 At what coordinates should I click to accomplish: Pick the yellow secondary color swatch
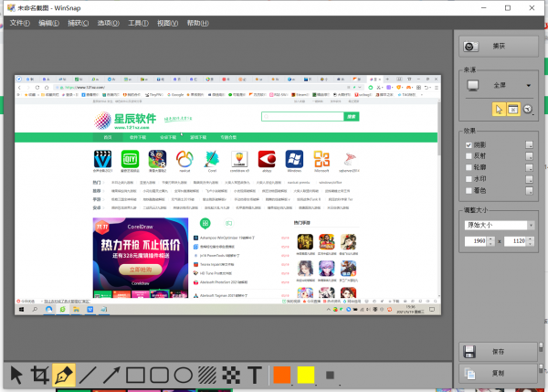click(306, 376)
